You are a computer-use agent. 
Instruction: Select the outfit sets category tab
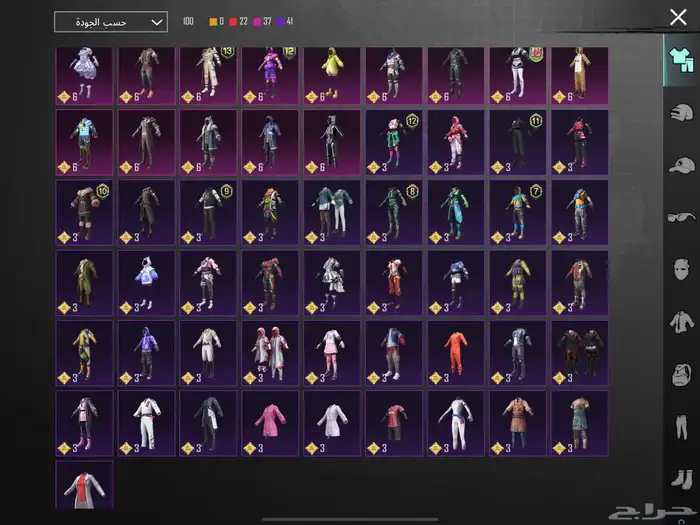click(x=681, y=60)
